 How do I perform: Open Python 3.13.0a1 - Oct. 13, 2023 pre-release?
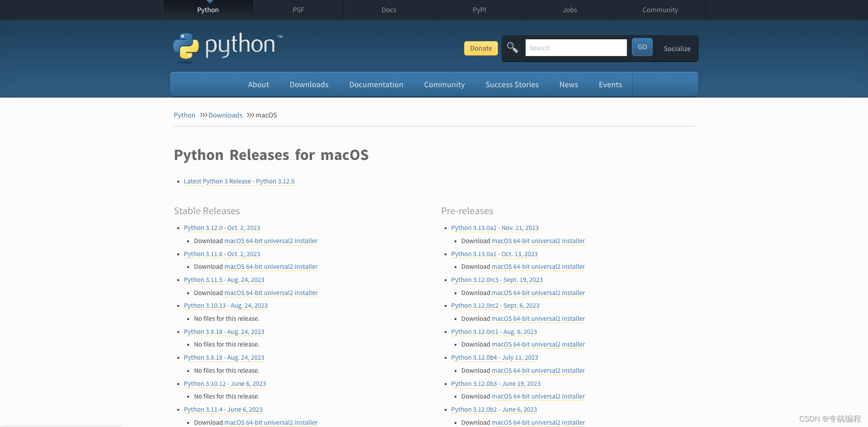coord(494,254)
